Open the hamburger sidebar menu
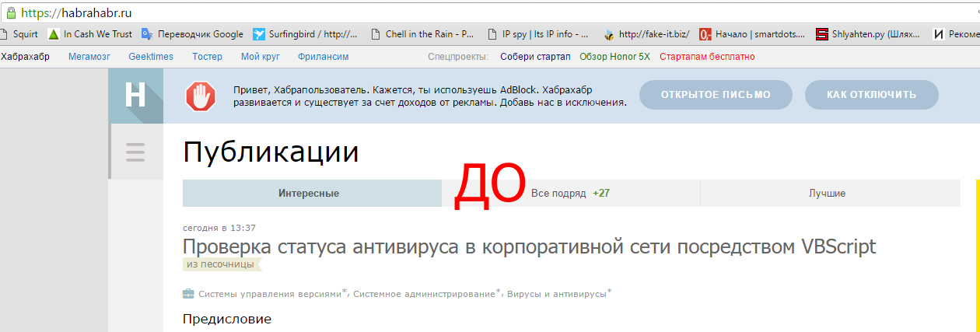The image size is (980, 332). click(x=135, y=152)
